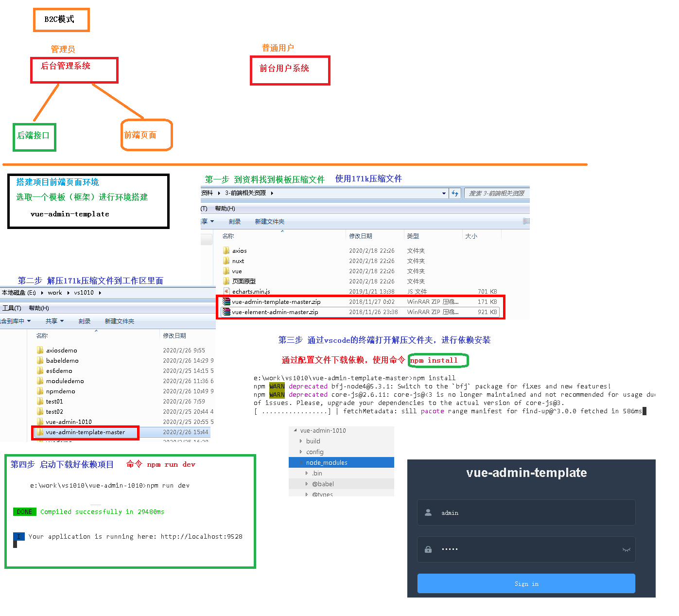Image resolution: width=679 pixels, height=616 pixels.
Task: Open 帮助(H) menu in vs1010 window
Action: 39,308
